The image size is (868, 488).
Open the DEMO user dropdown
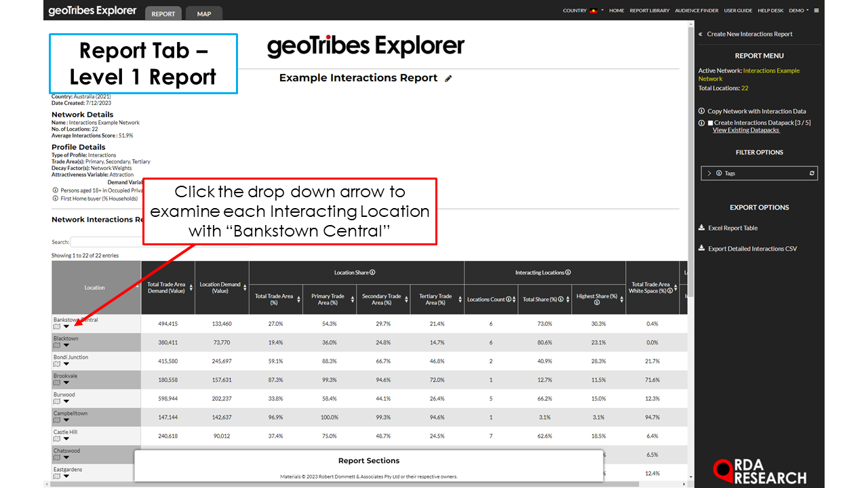(799, 11)
